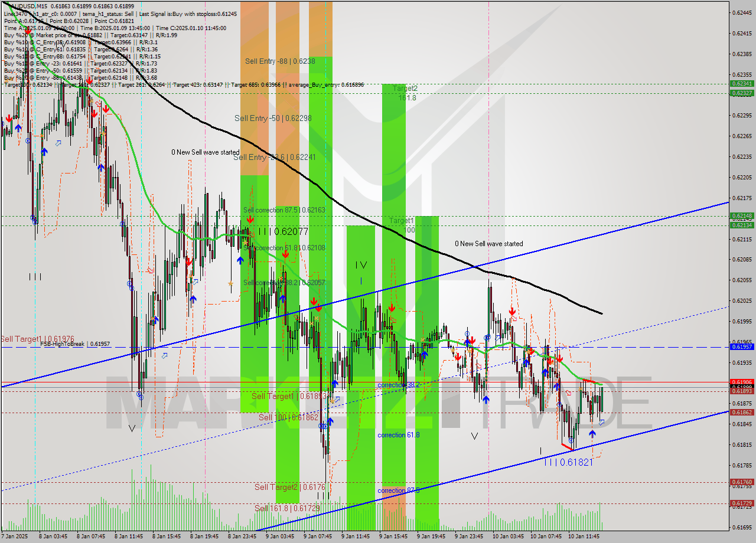The image size is (756, 543).
Task: Click the 'Target 685: 0.63966' text
Action: (256, 85)
